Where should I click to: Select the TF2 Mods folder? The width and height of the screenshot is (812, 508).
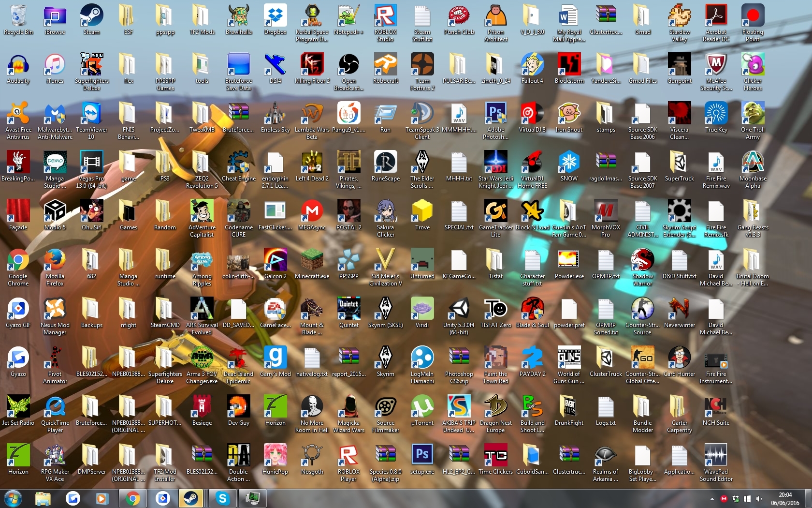point(202,20)
